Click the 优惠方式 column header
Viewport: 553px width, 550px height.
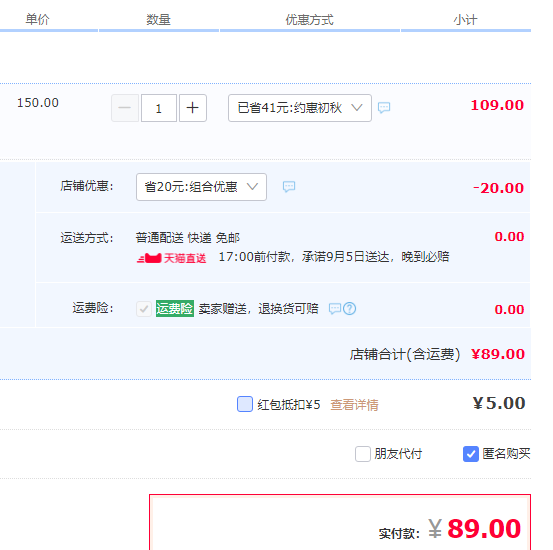310,20
